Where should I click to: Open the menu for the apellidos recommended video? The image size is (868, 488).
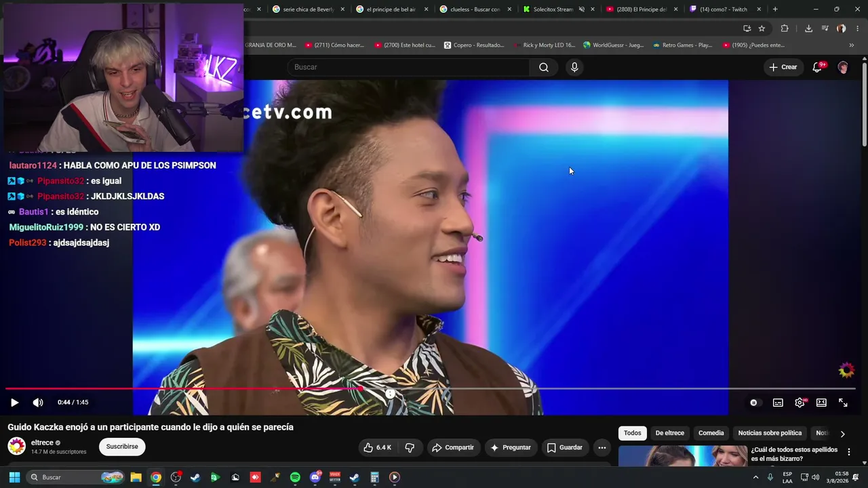tap(848, 452)
